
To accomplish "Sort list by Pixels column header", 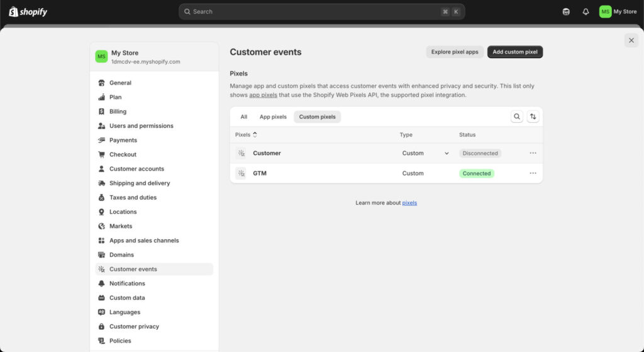I will [x=246, y=135].
